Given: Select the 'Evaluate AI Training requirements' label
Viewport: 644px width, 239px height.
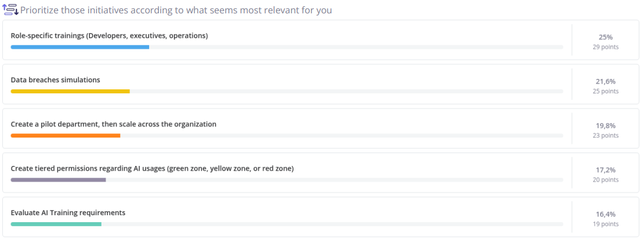Looking at the screenshot, I should [x=68, y=213].
